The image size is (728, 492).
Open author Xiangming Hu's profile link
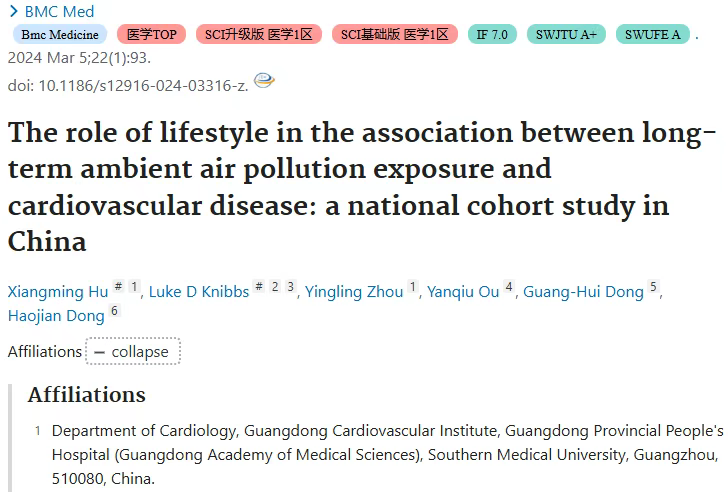coord(58,291)
